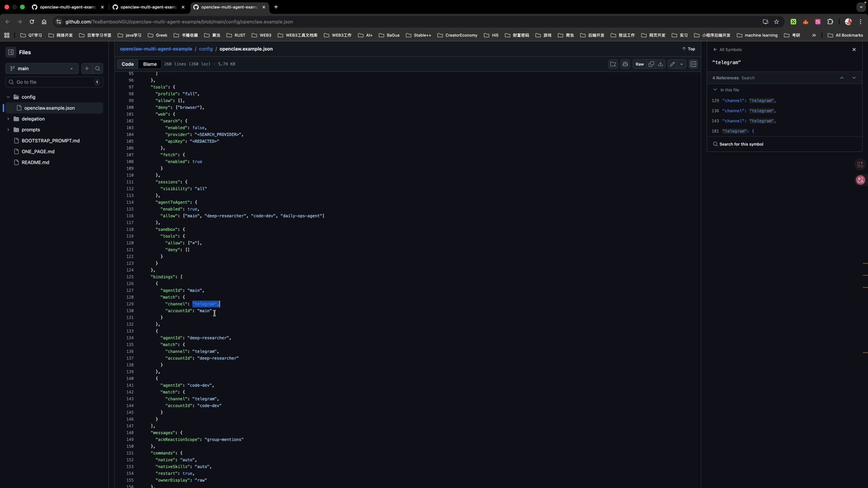Click the add file plus icon
Image resolution: width=868 pixels, height=488 pixels.
(x=87, y=69)
